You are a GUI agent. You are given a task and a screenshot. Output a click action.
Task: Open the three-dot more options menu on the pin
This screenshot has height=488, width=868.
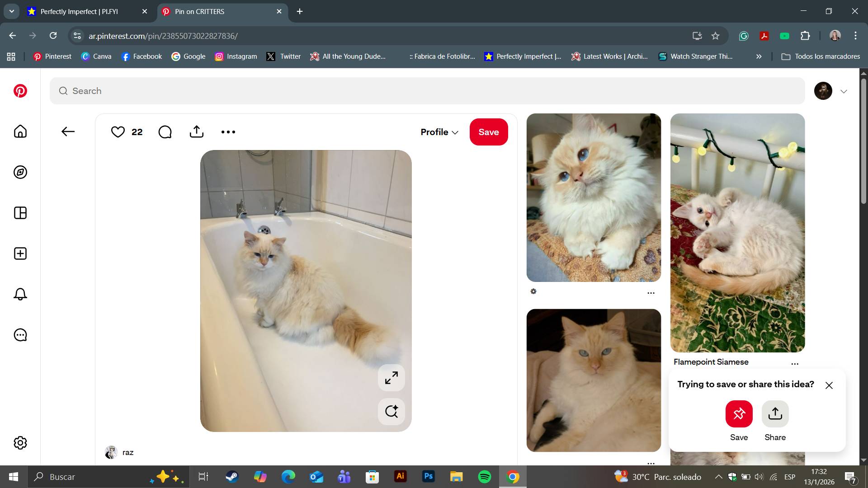(x=228, y=132)
